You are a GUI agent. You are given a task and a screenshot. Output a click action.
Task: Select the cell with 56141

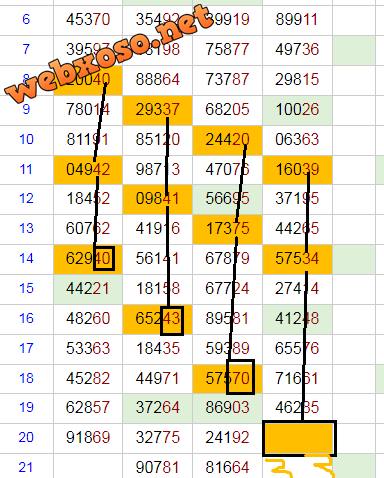pyautogui.click(x=158, y=259)
